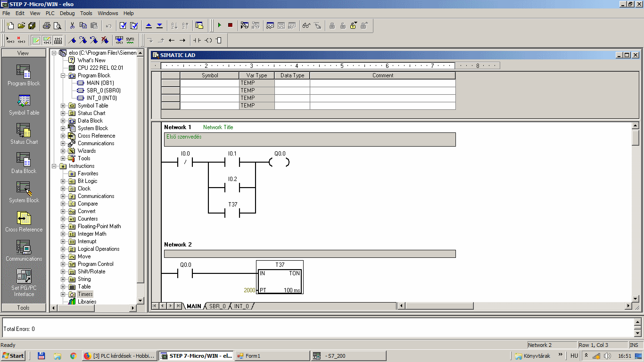Viewport: 644px width, 362px height.
Task: Click the Clear All Bookmarks icon
Action: pos(105,40)
